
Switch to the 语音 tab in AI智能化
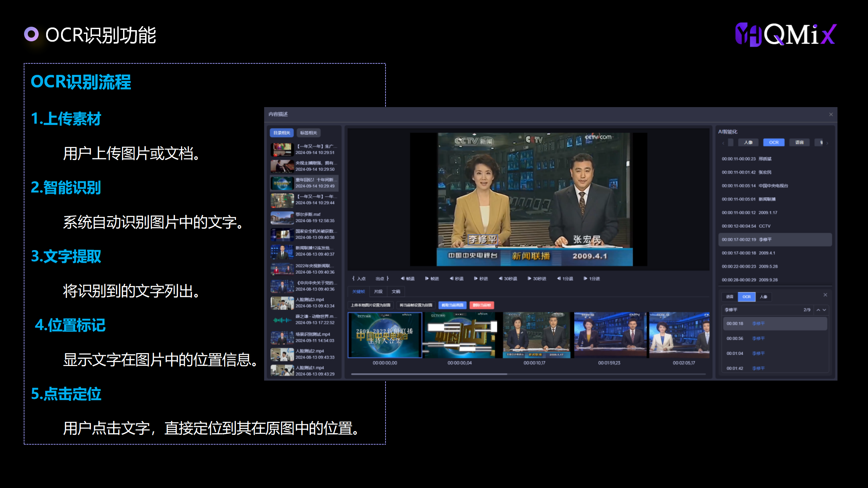[x=799, y=142]
